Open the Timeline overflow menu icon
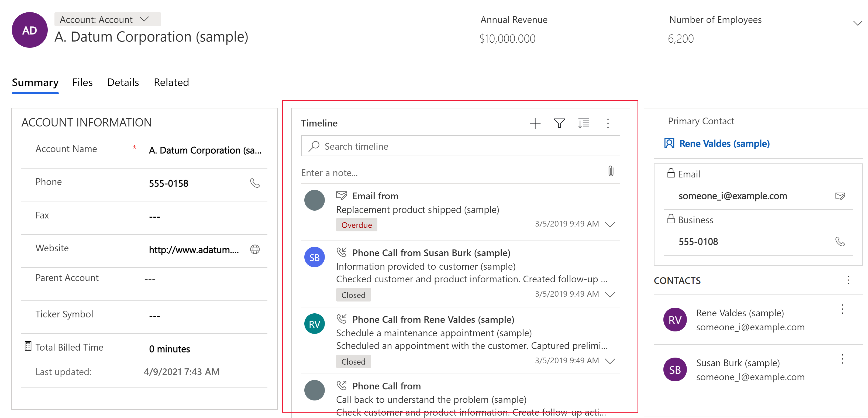 [x=607, y=123]
